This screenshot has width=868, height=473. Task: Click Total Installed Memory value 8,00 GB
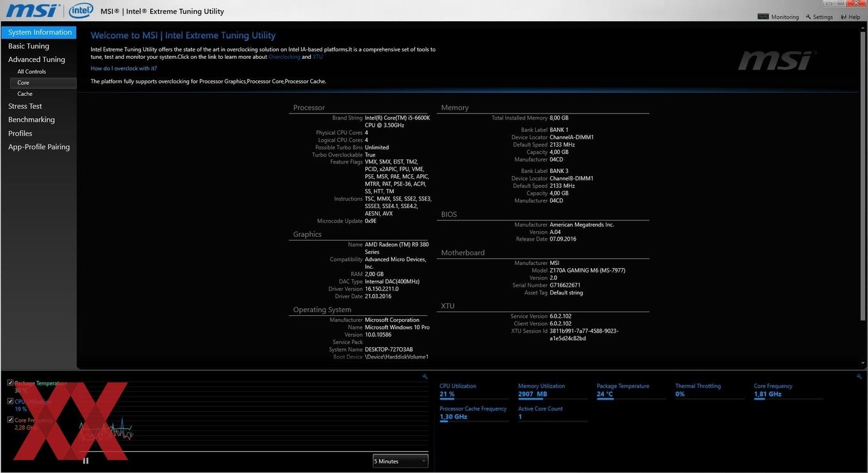559,118
